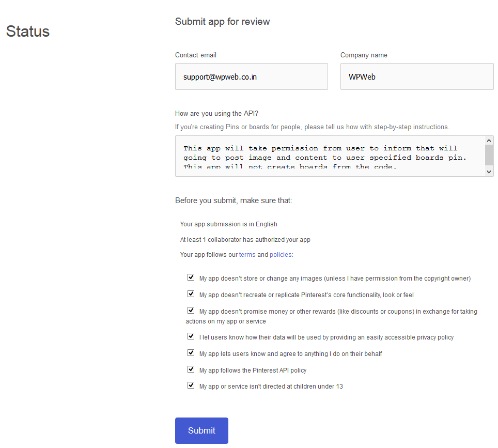The width and height of the screenshot is (498, 448).
Task: Open the policies link
Action: (x=281, y=255)
